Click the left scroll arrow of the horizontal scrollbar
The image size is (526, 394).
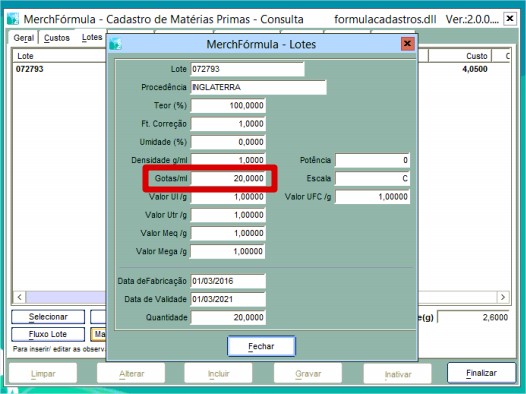19,297
